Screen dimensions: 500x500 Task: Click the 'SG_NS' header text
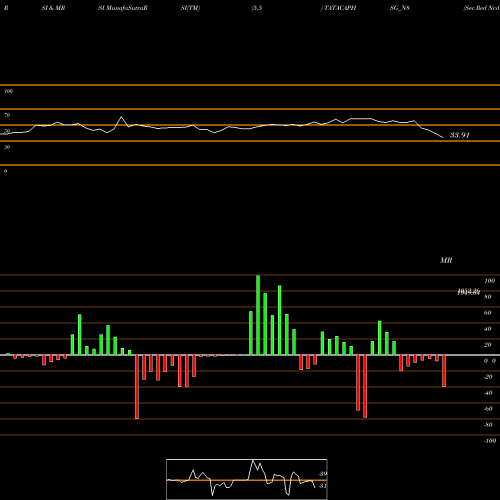[x=400, y=8]
